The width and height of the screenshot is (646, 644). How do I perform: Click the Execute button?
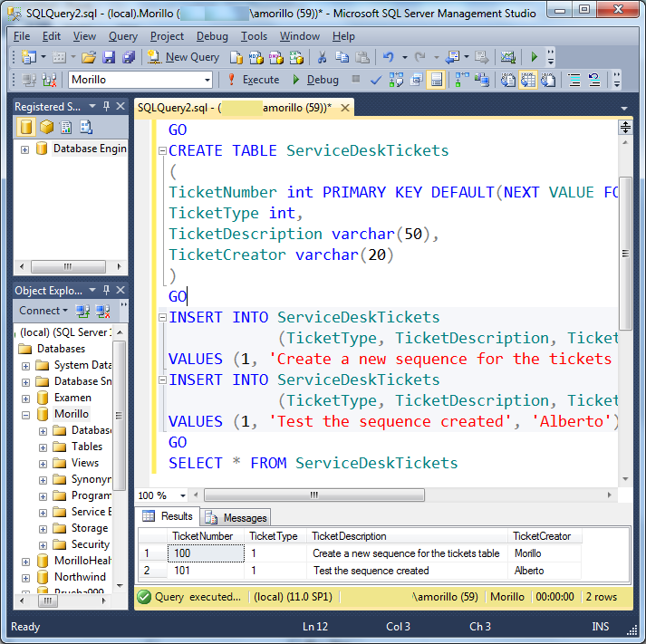pos(254,80)
